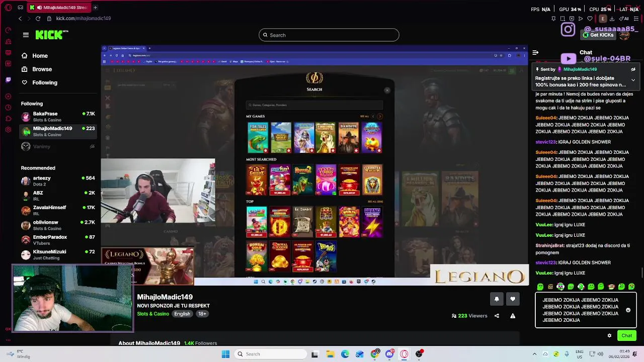
Task: Focus the Kick search field
Action: point(329,35)
